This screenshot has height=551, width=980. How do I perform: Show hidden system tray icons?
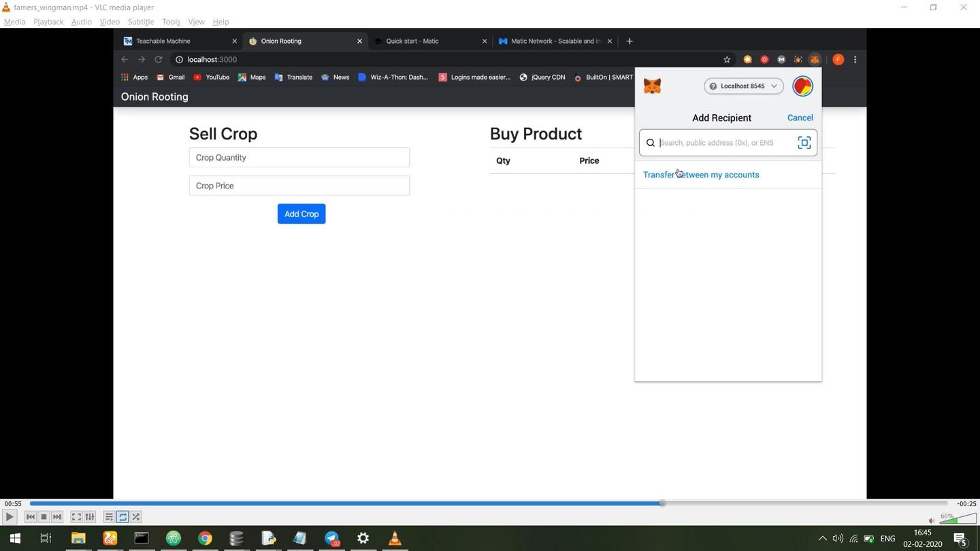coord(822,539)
